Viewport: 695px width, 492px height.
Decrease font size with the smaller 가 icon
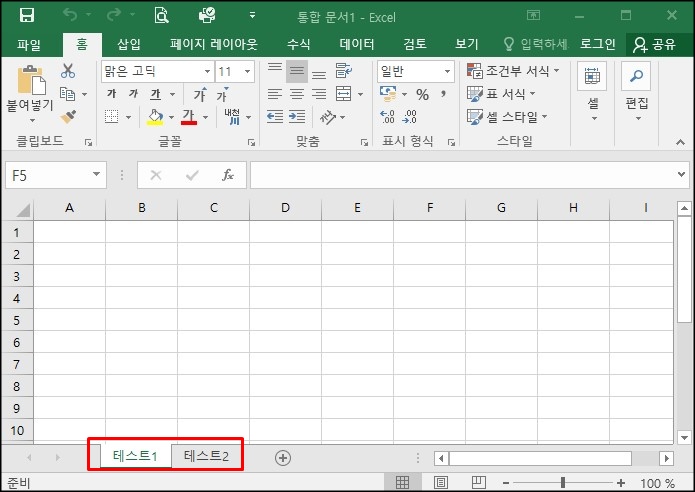coord(222,94)
